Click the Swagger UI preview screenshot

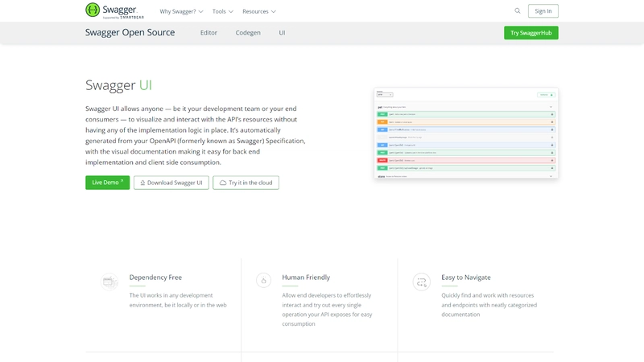(x=466, y=133)
